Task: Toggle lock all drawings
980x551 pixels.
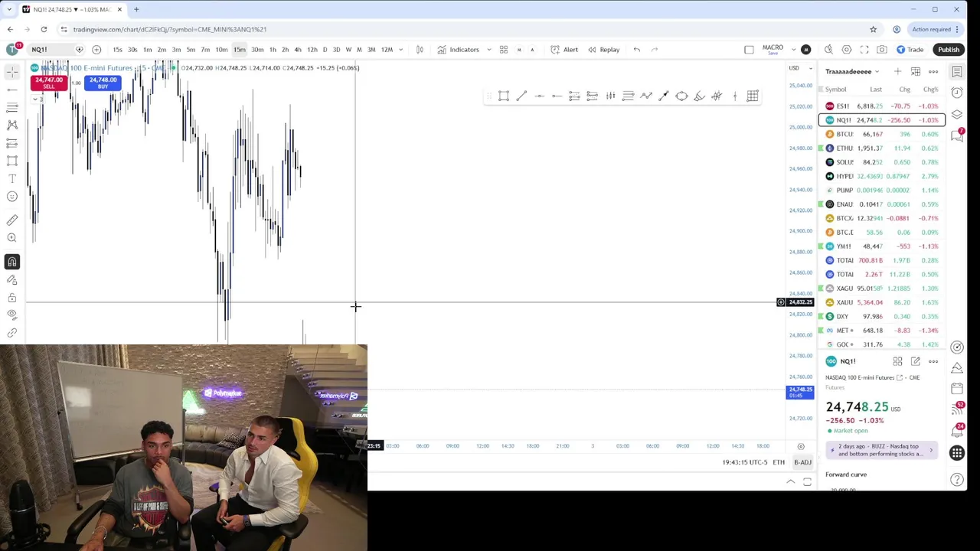Action: point(12,298)
